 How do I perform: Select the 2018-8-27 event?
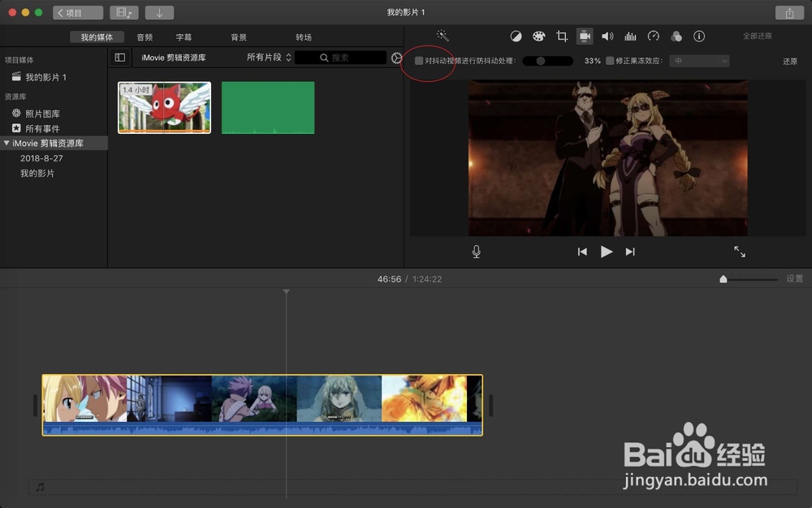pos(41,158)
